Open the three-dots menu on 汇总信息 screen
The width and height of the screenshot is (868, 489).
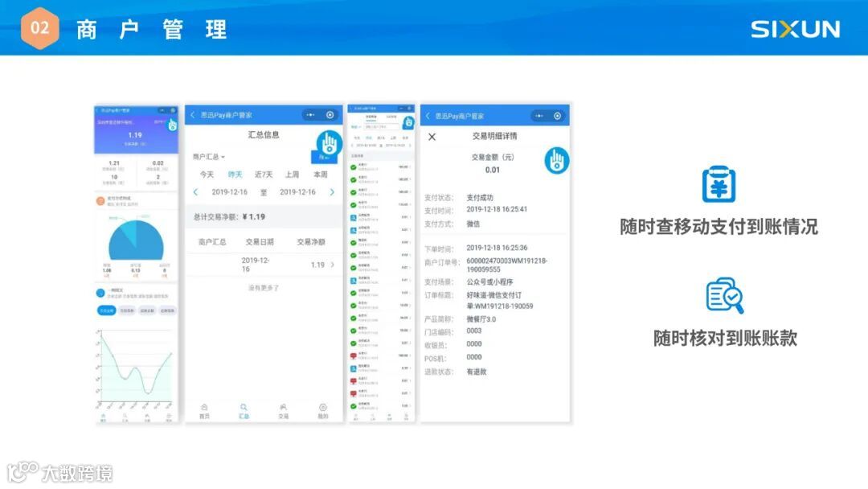(310, 115)
